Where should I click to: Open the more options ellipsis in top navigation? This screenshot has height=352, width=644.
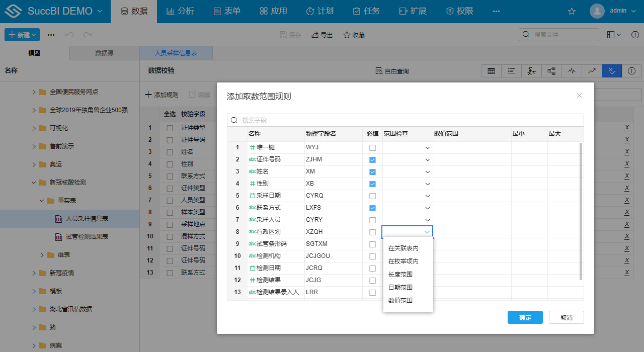pyautogui.click(x=496, y=11)
